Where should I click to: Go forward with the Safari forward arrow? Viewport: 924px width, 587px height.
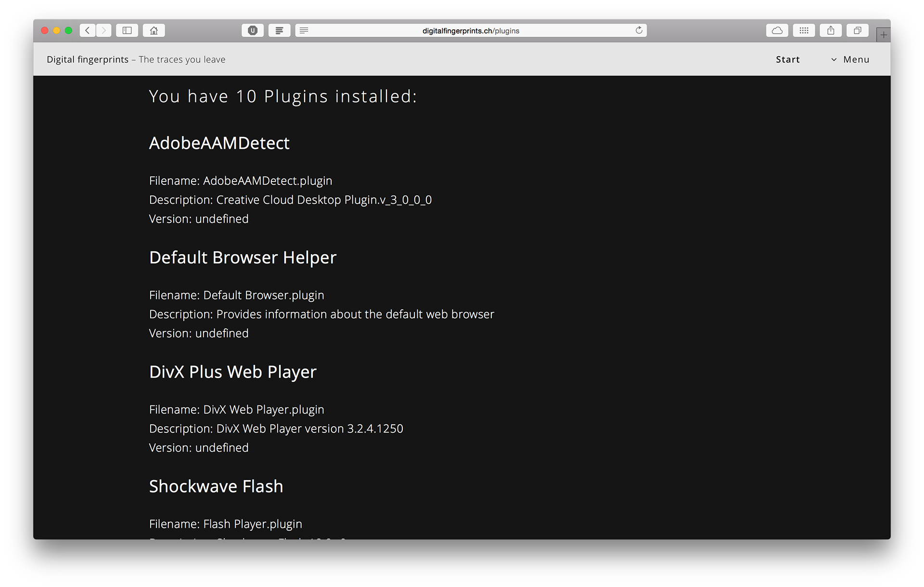(104, 30)
